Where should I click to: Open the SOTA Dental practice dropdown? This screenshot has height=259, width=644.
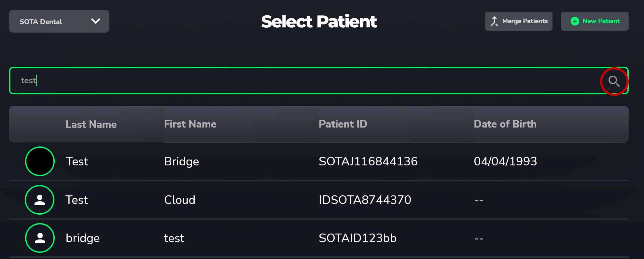coord(59,21)
